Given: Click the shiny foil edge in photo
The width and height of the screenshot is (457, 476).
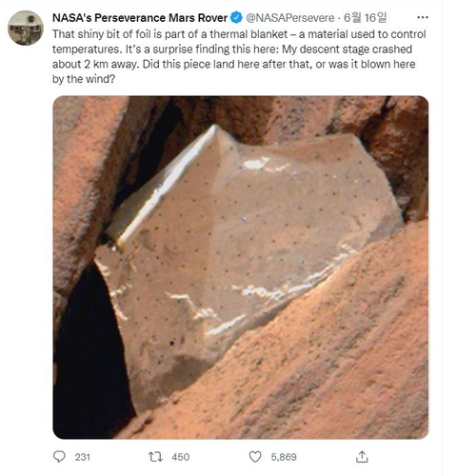Looking at the screenshot, I should (165, 184).
